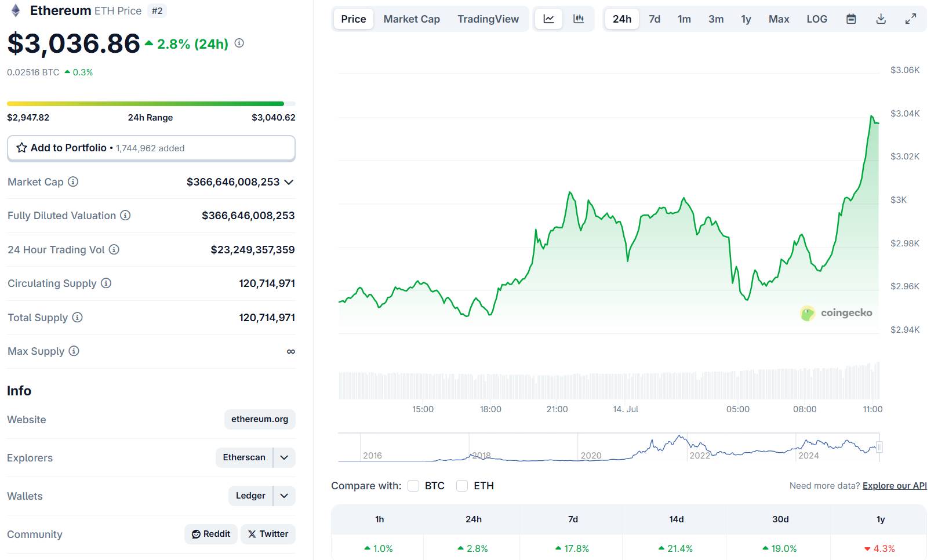Switch to Market Cap chart tab
The image size is (938, 560).
click(x=412, y=19)
